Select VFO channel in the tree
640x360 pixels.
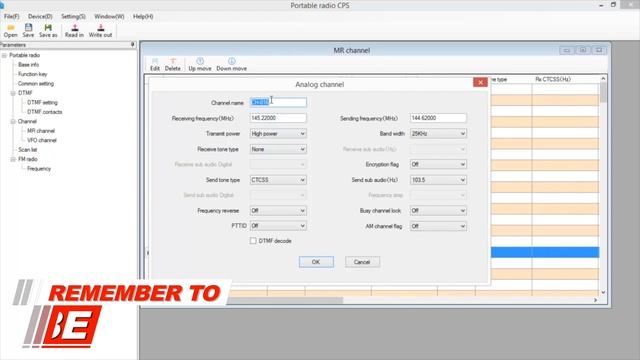click(42, 140)
